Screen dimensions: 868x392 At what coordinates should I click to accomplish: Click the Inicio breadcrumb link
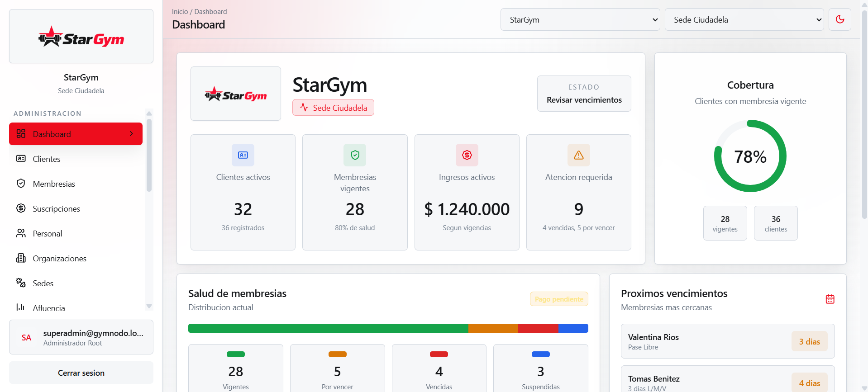(180, 12)
